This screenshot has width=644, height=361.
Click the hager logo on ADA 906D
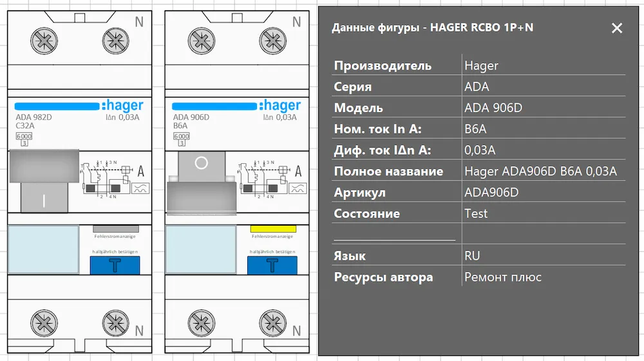[279, 105]
